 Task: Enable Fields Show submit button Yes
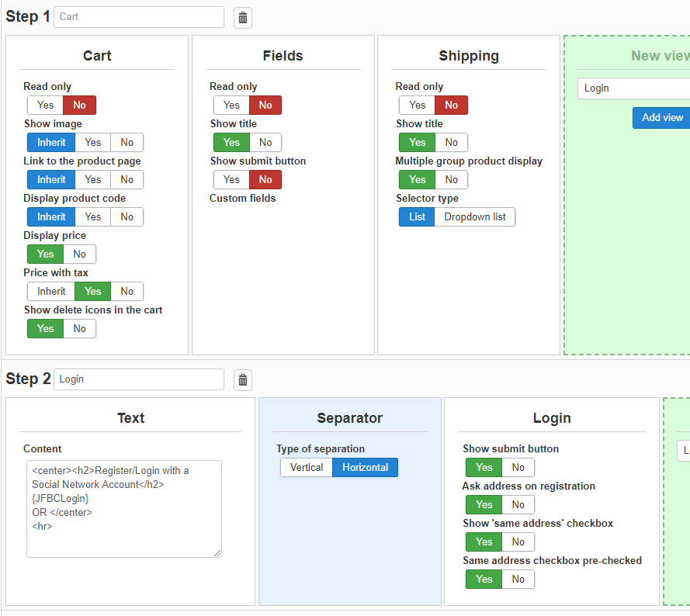click(231, 180)
